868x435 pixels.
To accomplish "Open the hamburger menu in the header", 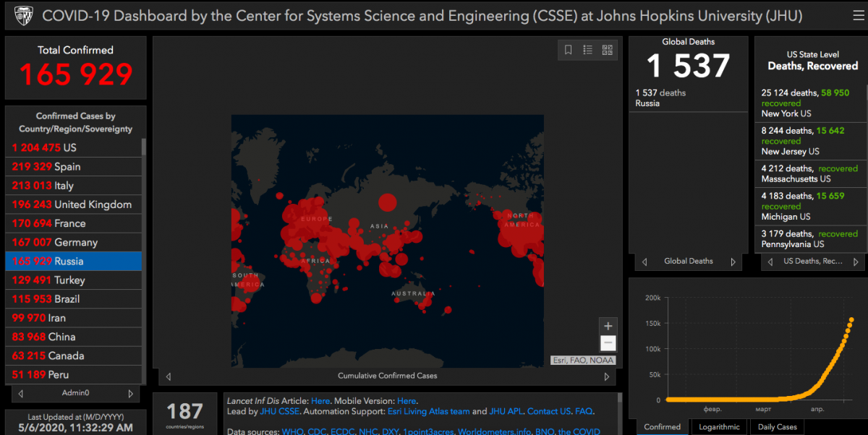I will click(x=858, y=15).
